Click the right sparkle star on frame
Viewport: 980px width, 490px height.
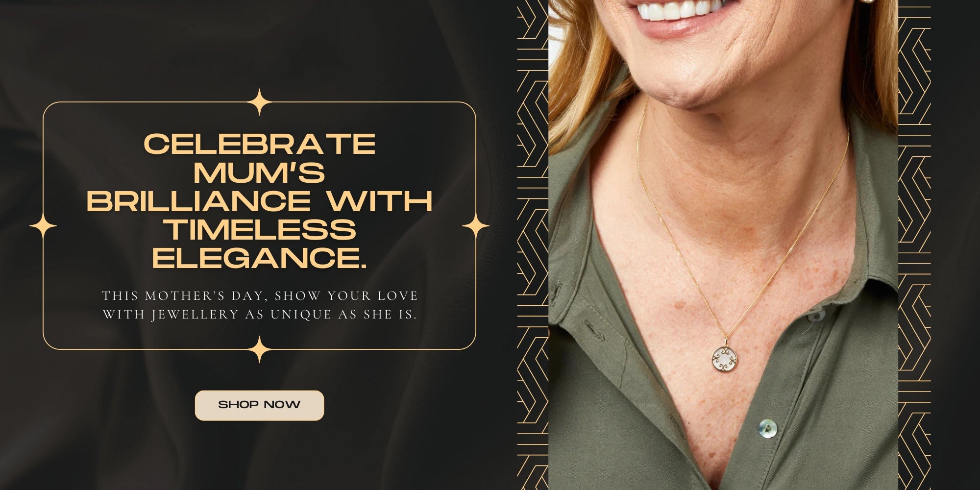pyautogui.click(x=476, y=226)
